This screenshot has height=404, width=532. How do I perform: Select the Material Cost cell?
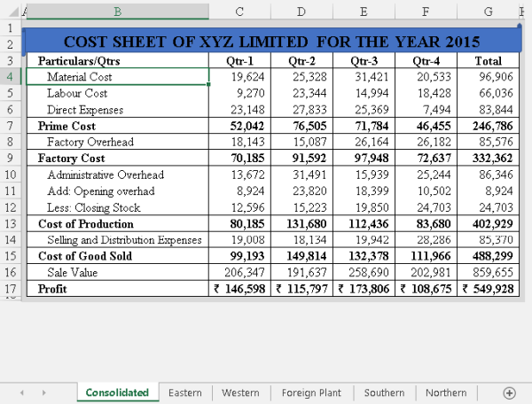coord(118,77)
